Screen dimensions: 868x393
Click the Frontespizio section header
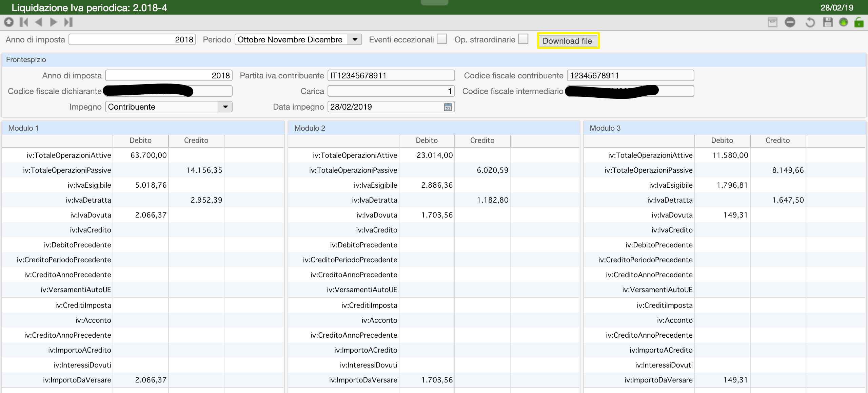point(434,60)
